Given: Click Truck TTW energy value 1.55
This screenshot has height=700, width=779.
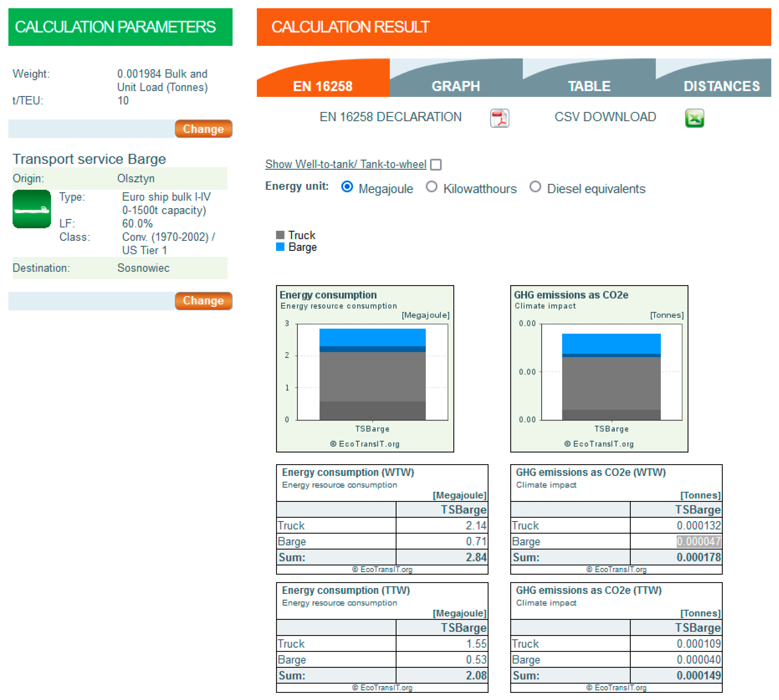Looking at the screenshot, I should click(x=476, y=644).
